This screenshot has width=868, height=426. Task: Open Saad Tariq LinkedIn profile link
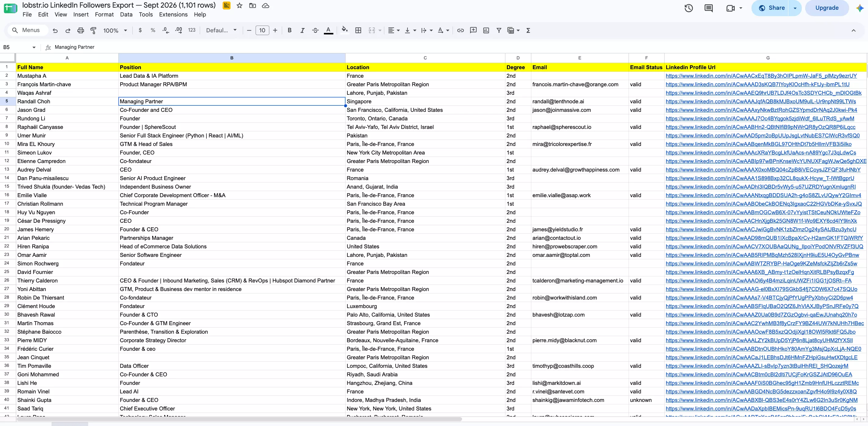click(761, 409)
